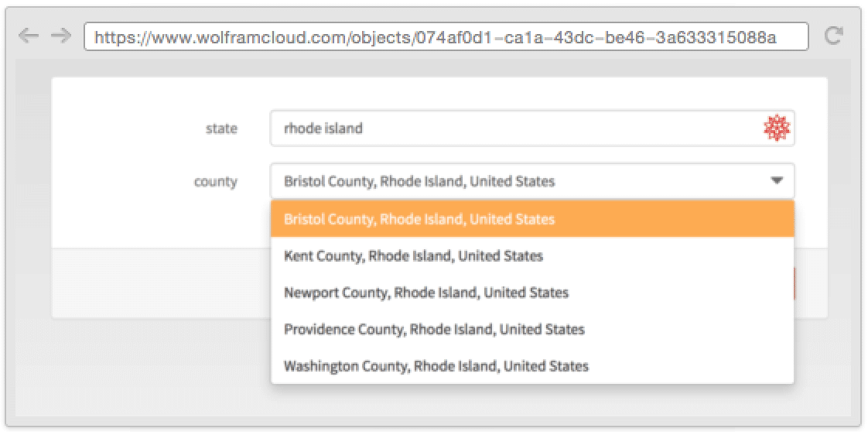868x435 pixels.
Task: Reload the page with the refresh icon
Action: (834, 36)
